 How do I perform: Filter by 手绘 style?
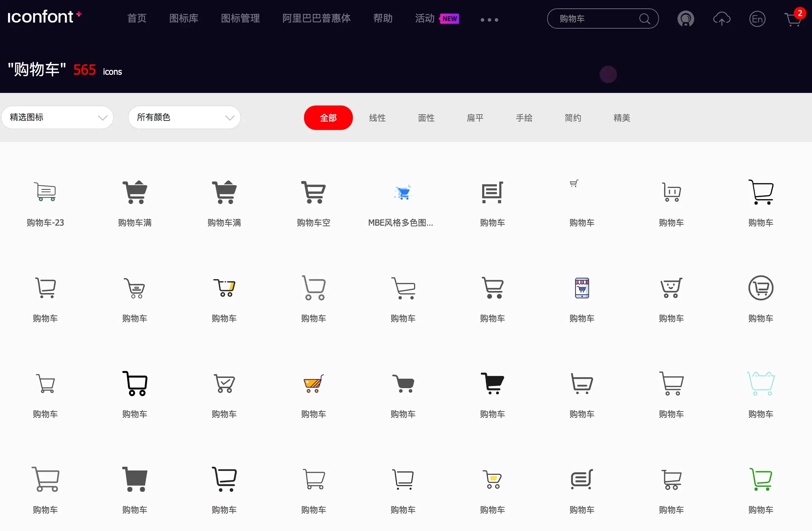tap(524, 118)
